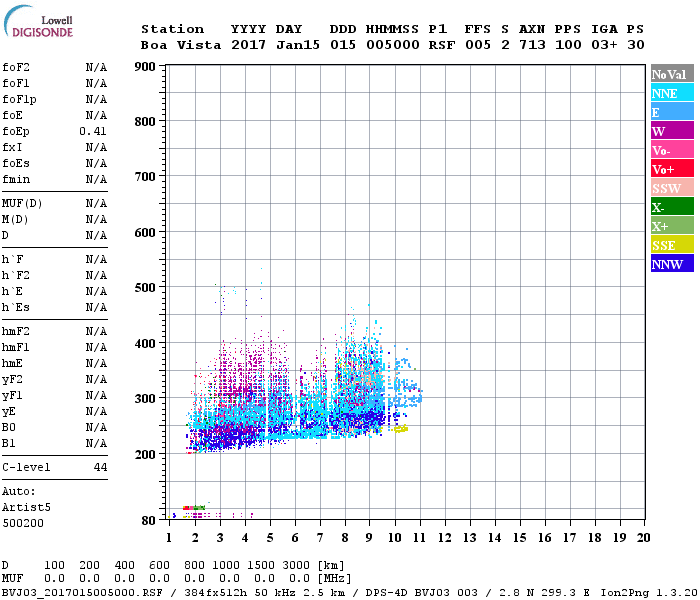Click the NNE cyan legend swatch
The height and width of the screenshot is (600, 700).
coord(672,93)
